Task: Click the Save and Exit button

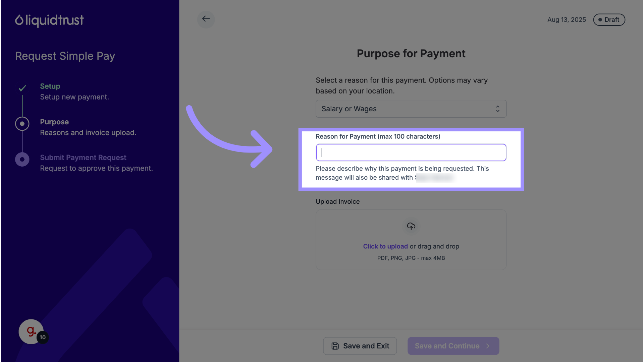Action: coord(360,346)
